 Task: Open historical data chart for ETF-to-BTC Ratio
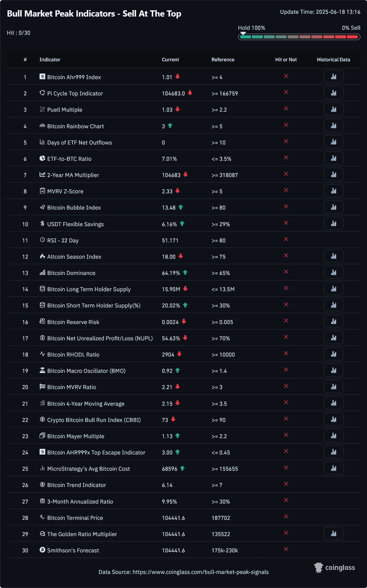[x=334, y=158]
